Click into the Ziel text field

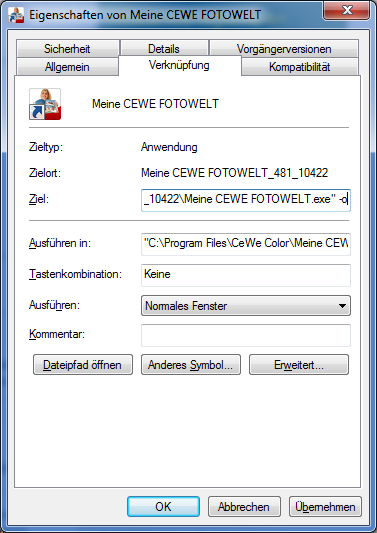[246, 200]
